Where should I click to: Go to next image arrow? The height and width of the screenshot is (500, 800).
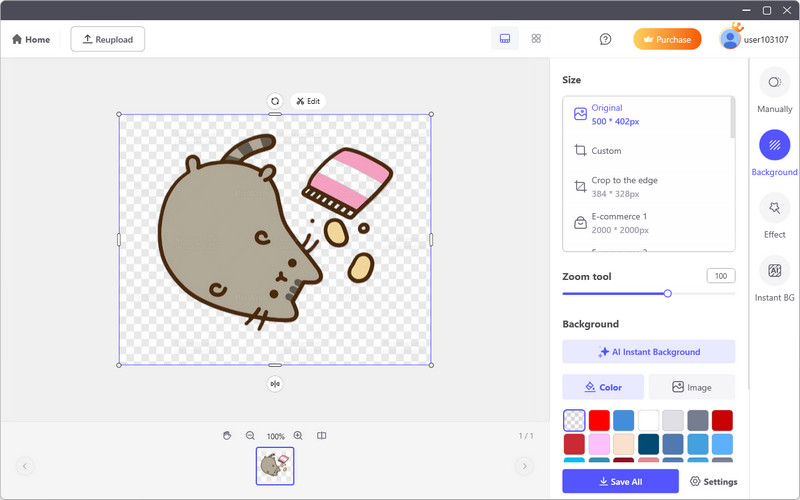[x=524, y=466]
